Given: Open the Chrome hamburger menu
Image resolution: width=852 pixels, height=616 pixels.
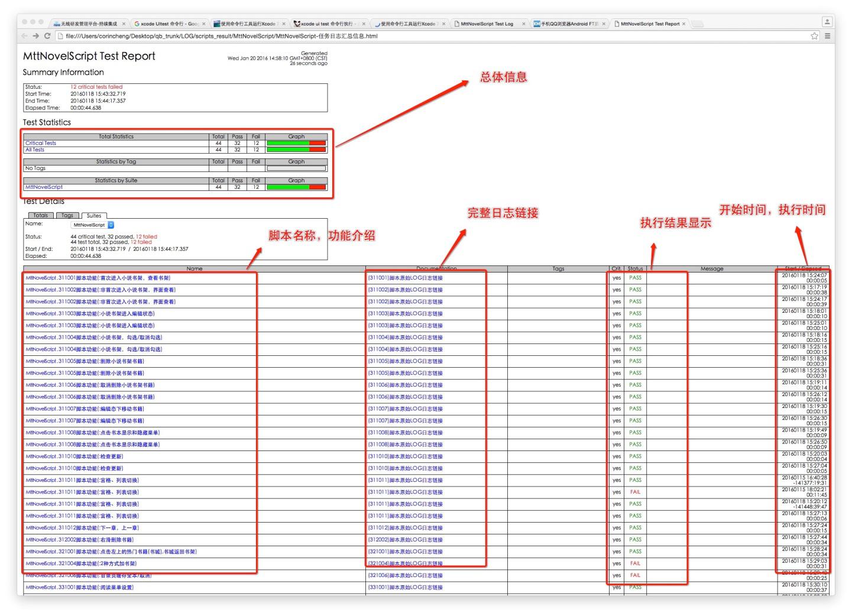Looking at the screenshot, I should tap(827, 36).
